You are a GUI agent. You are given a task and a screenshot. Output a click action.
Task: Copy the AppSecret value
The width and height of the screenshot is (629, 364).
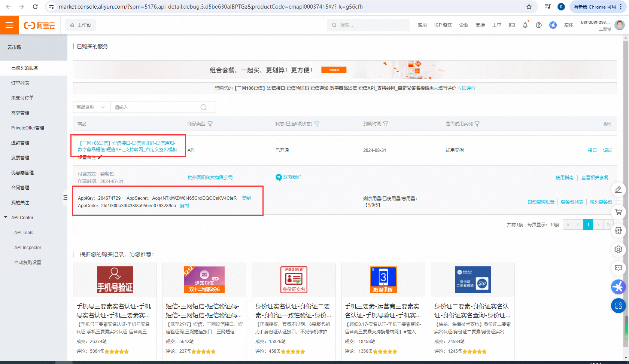point(246,198)
